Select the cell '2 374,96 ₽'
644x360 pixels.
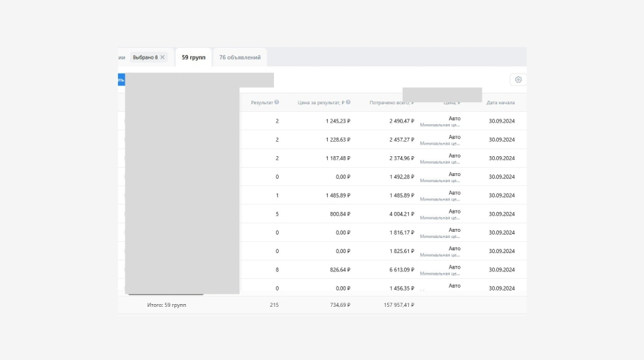click(401, 158)
